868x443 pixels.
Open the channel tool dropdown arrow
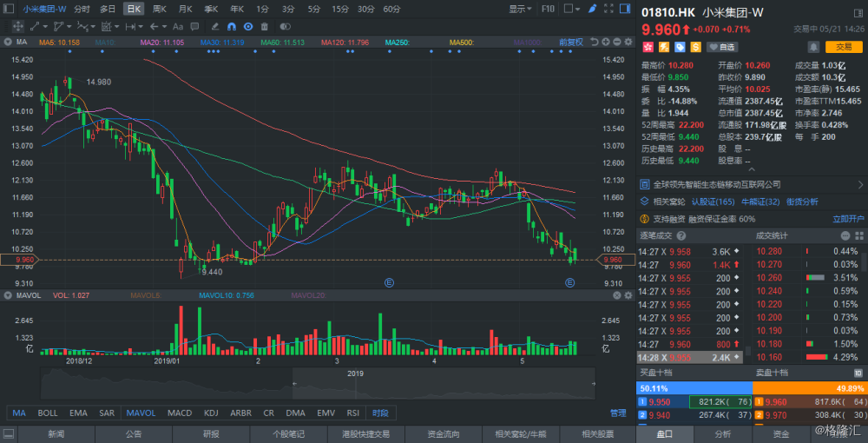69,26
